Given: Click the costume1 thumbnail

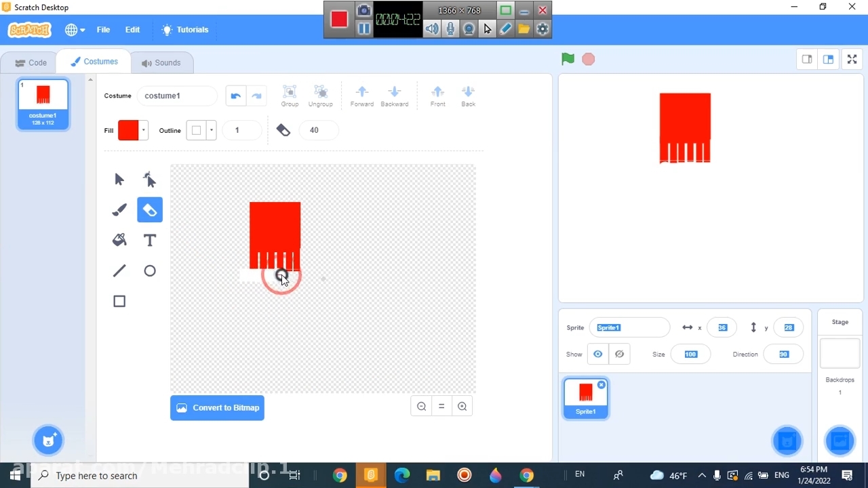Looking at the screenshot, I should [43, 104].
